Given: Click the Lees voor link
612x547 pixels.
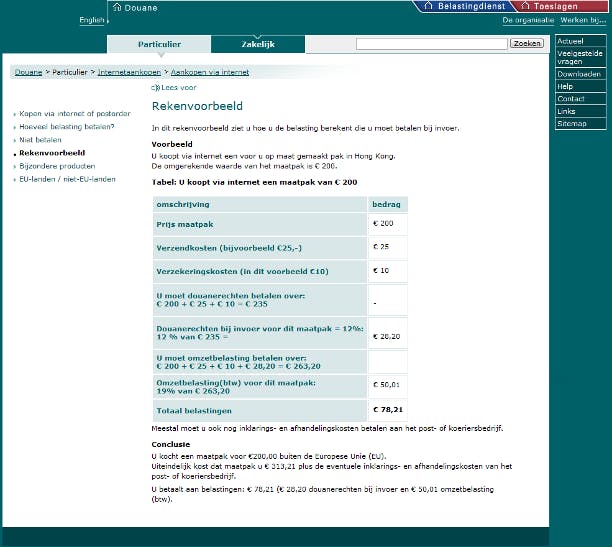Looking at the screenshot, I should click(179, 87).
